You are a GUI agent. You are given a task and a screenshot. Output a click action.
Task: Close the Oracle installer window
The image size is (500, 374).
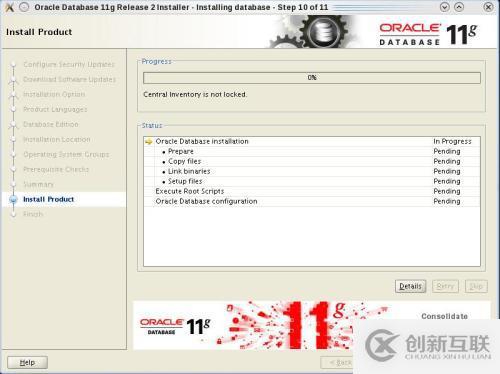488,7
